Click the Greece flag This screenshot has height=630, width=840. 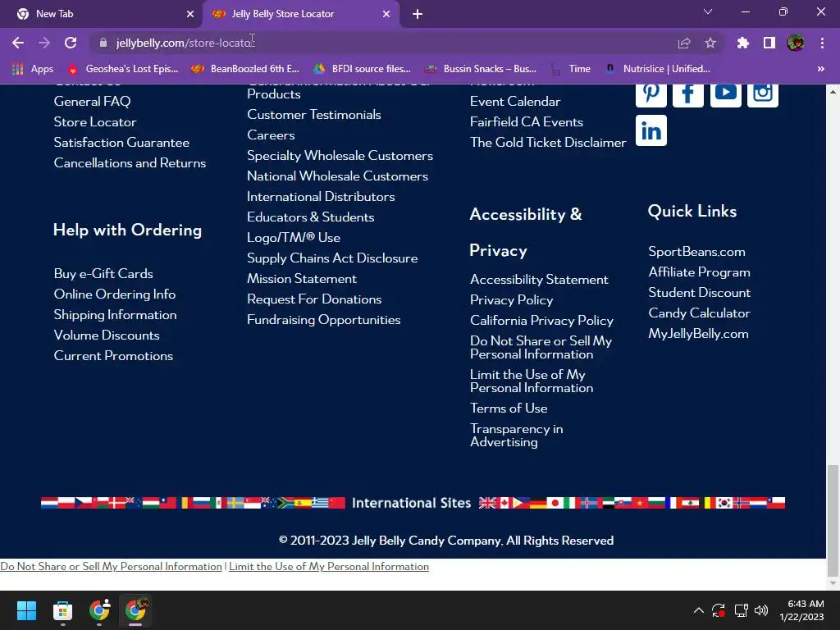[320, 503]
